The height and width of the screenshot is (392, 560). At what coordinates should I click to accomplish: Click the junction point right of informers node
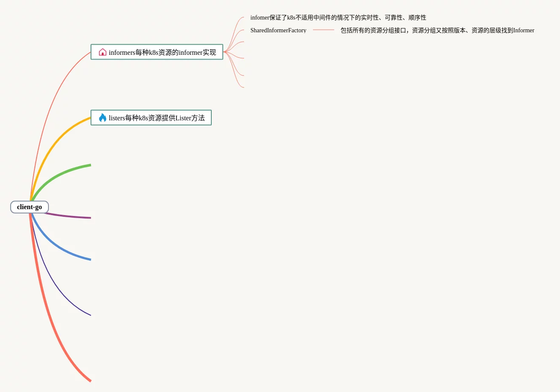click(225, 52)
